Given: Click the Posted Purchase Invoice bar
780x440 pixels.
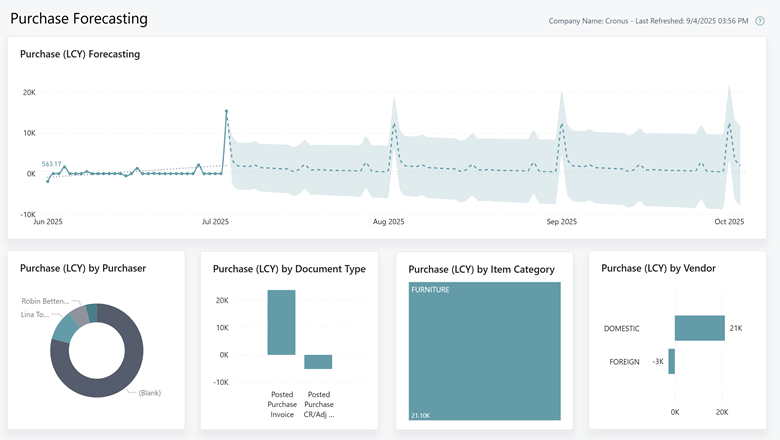Looking at the screenshot, I should (x=281, y=322).
